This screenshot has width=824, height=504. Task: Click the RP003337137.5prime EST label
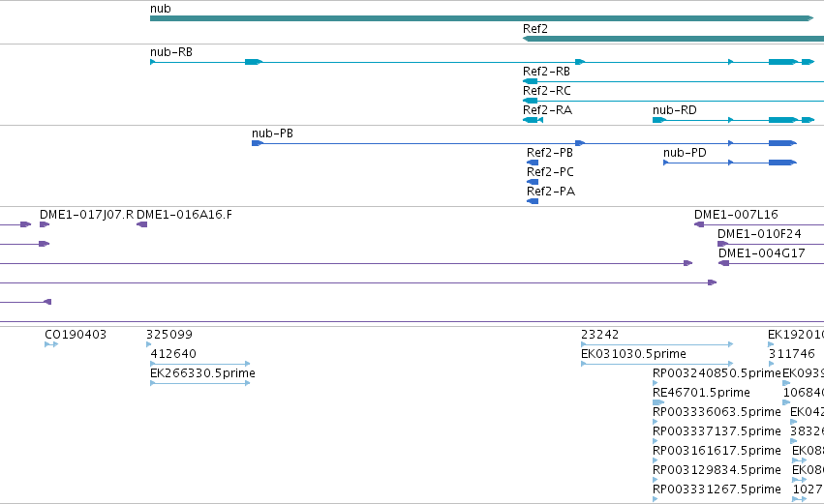(x=717, y=432)
